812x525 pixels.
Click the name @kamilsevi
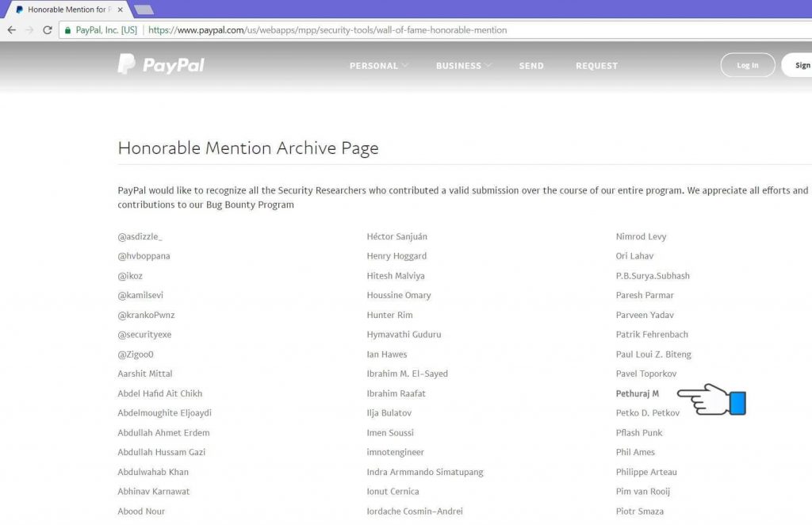(140, 295)
